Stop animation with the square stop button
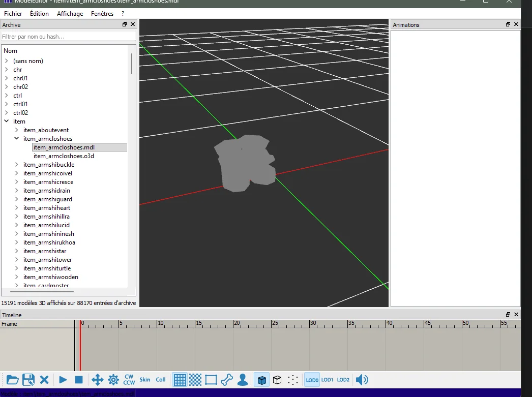 (79, 380)
